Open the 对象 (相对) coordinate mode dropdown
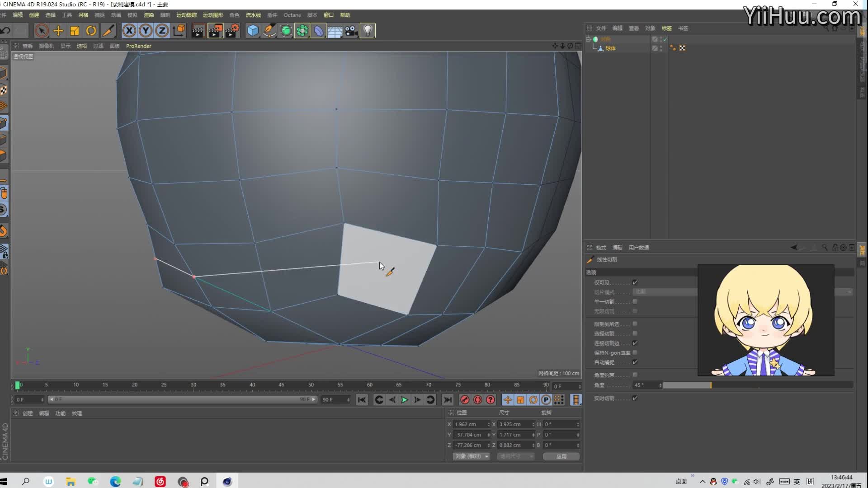 [x=471, y=456]
